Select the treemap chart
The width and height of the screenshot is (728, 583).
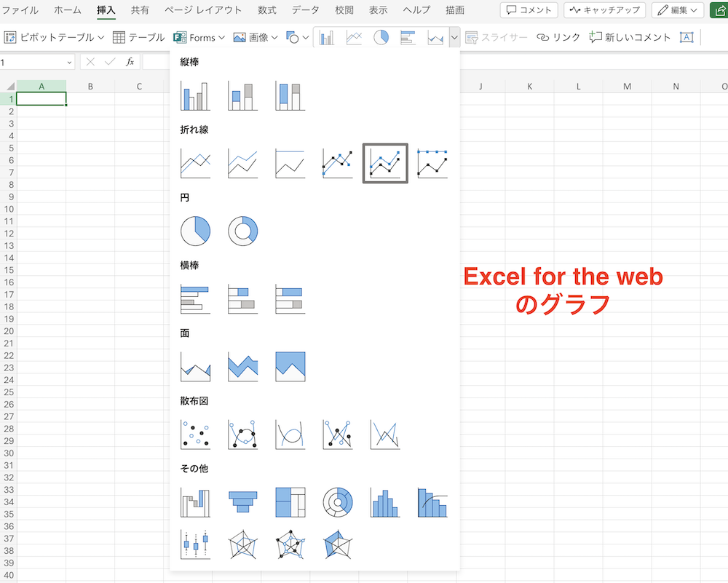(x=290, y=502)
